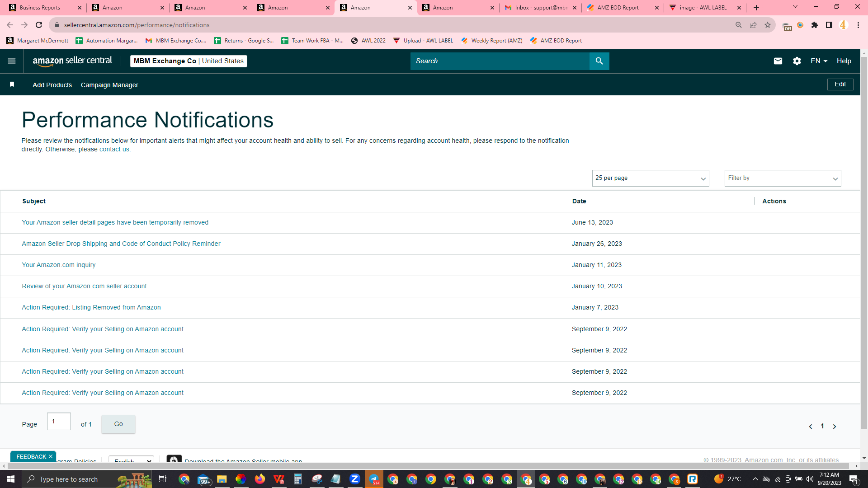Click the zoom magnifier in address bar
The height and width of the screenshot is (488, 868).
(x=739, y=25)
